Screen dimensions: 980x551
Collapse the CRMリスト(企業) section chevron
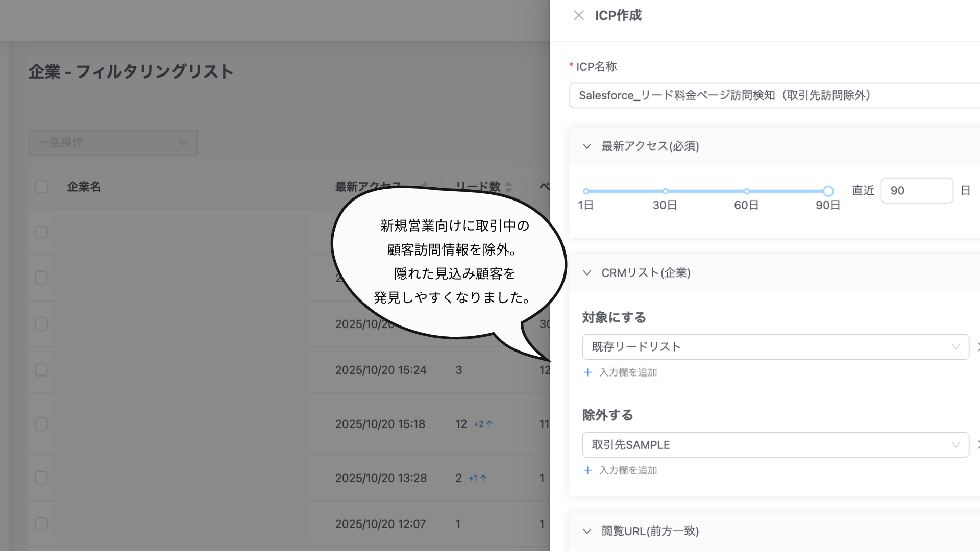[587, 273]
